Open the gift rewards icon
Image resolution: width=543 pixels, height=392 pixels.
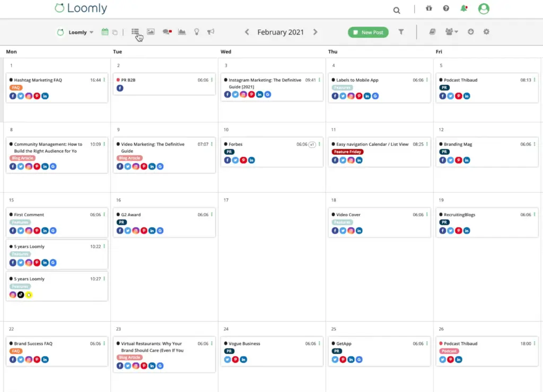point(429,8)
